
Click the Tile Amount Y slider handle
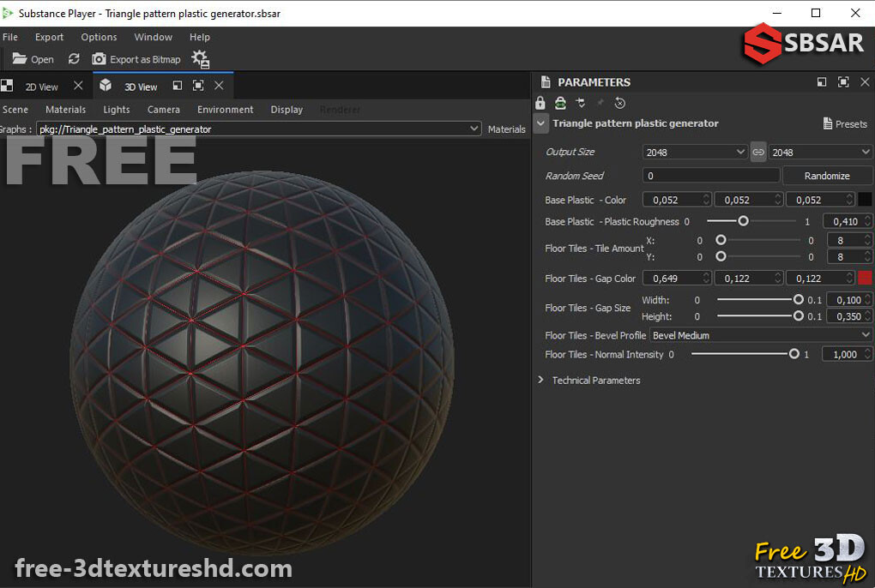tap(721, 256)
